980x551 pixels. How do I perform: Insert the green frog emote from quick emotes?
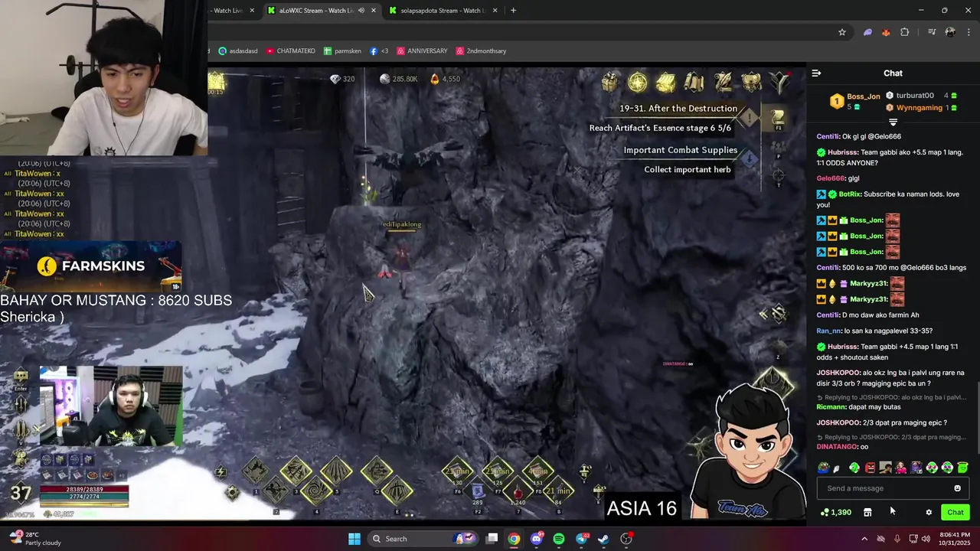[x=823, y=468]
